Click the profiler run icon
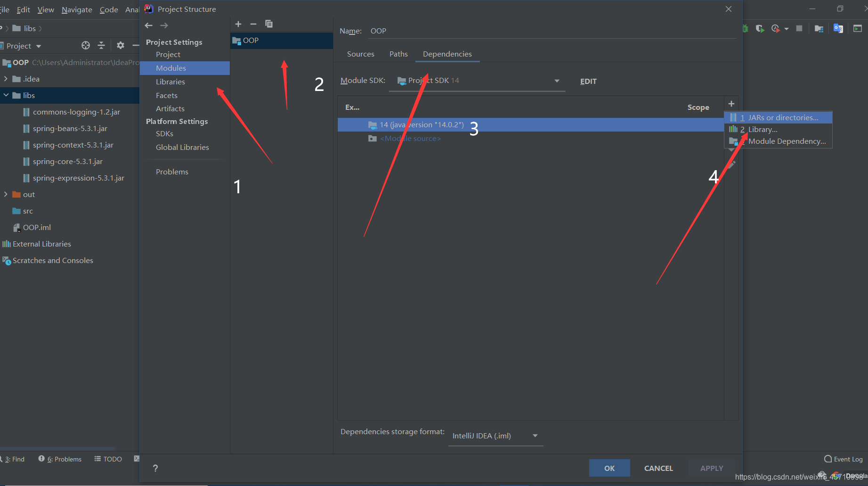The height and width of the screenshot is (486, 868). point(775,29)
